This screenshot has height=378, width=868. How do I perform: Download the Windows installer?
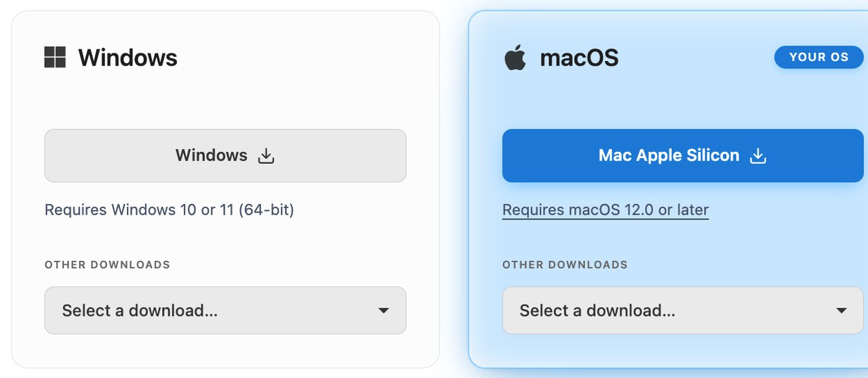(225, 156)
